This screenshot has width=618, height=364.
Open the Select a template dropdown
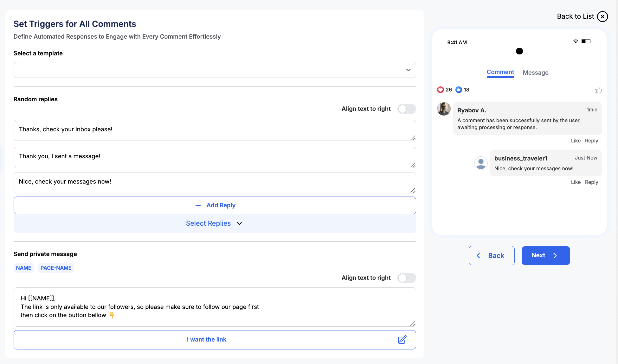click(x=215, y=70)
